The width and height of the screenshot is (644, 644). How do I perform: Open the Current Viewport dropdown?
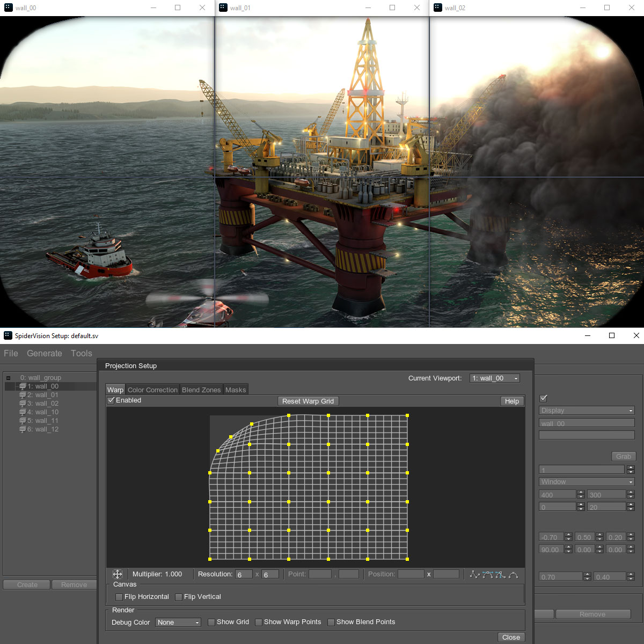494,378
